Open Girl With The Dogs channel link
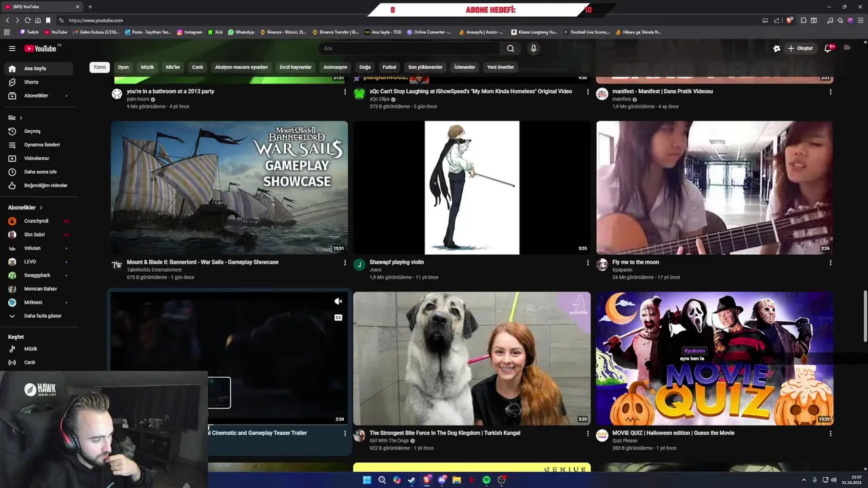The height and width of the screenshot is (488, 868). [x=389, y=441]
